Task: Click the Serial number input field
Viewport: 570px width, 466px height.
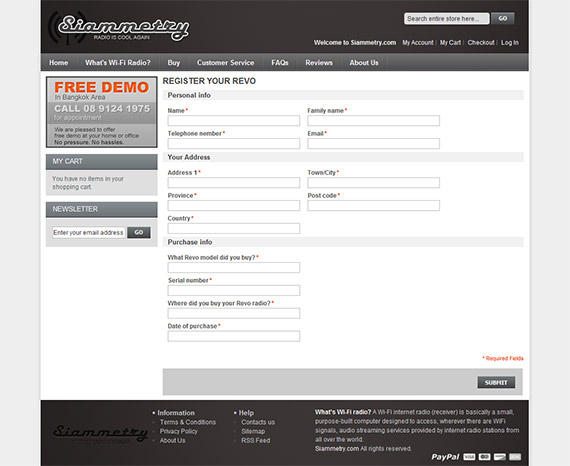Action: click(x=234, y=290)
